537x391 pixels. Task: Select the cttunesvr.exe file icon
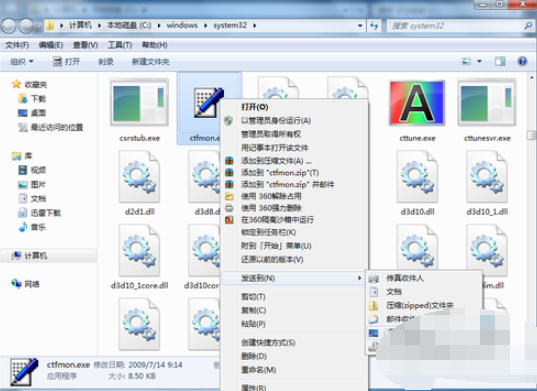(487, 102)
